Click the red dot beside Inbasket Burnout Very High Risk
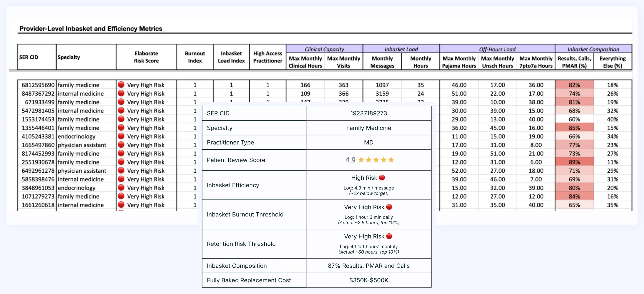 [389, 207]
